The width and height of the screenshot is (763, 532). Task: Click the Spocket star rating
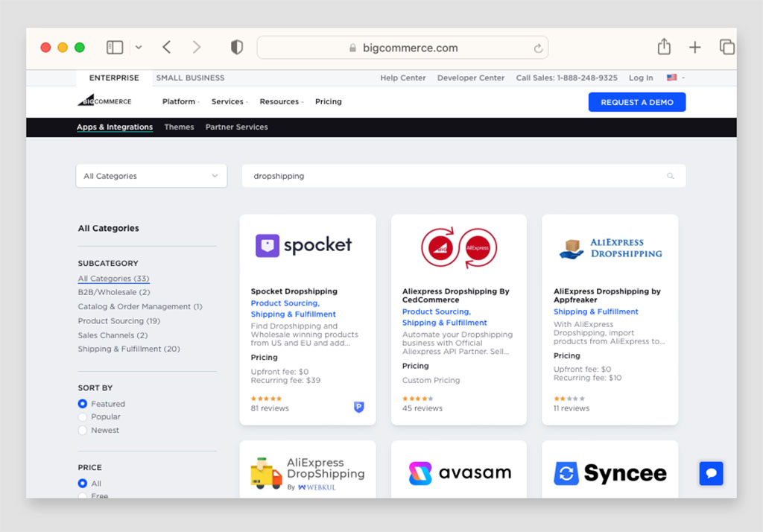266,399
